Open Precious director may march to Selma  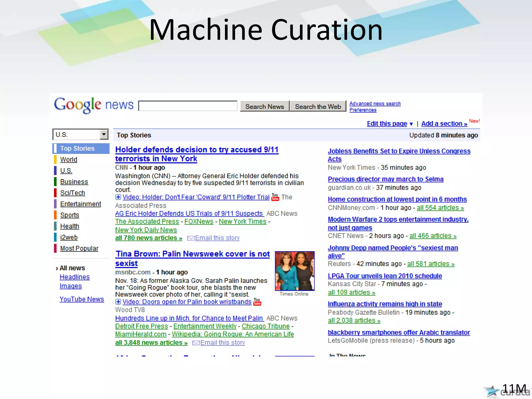coord(385,179)
